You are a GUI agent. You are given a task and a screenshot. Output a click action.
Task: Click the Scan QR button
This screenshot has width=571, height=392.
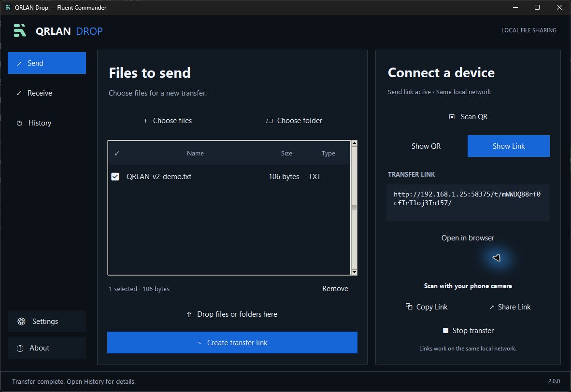[468, 117]
